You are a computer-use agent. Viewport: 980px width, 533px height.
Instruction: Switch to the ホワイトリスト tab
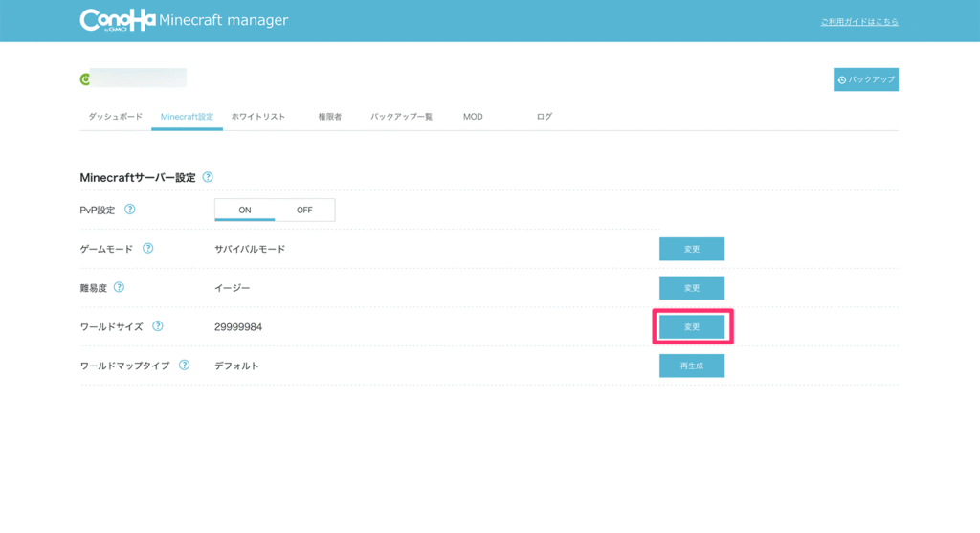[258, 117]
